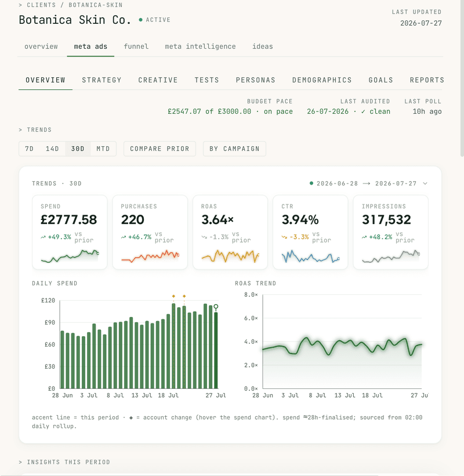Click the impressions up-trend arrow icon

coord(364,237)
